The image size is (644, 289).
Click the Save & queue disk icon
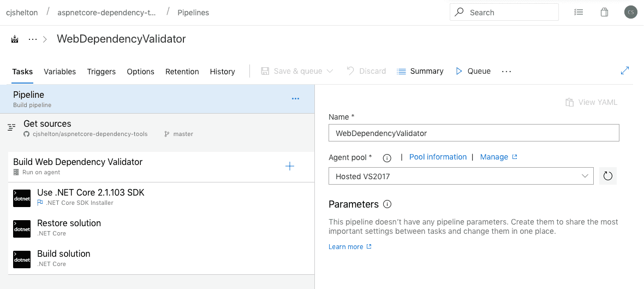point(265,71)
